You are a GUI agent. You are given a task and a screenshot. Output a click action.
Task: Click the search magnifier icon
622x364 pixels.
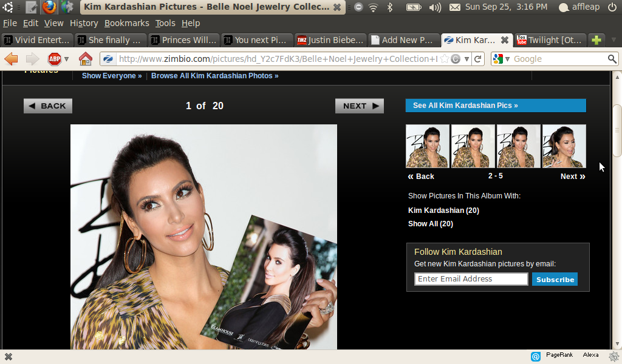click(612, 59)
